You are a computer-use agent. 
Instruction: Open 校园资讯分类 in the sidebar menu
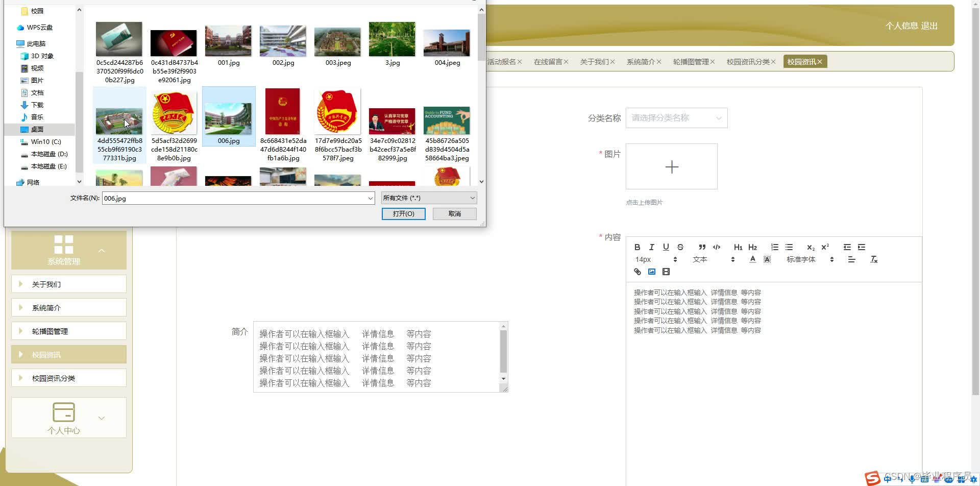pos(69,378)
